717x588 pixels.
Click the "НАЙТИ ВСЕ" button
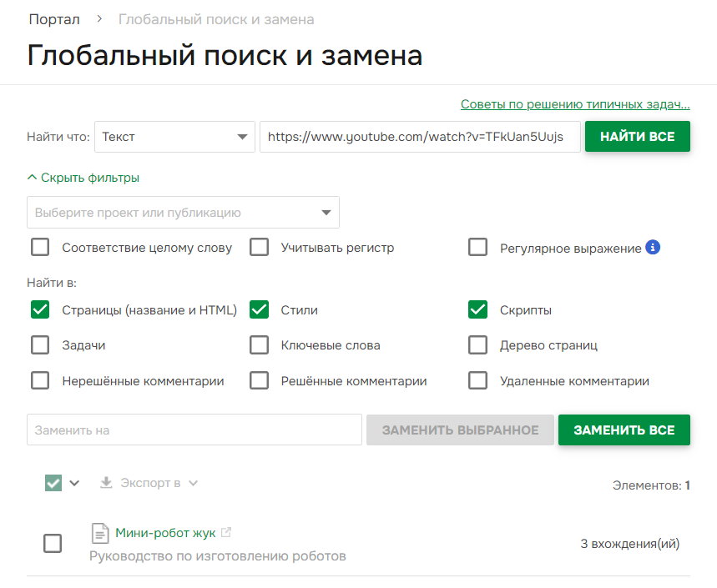click(637, 136)
